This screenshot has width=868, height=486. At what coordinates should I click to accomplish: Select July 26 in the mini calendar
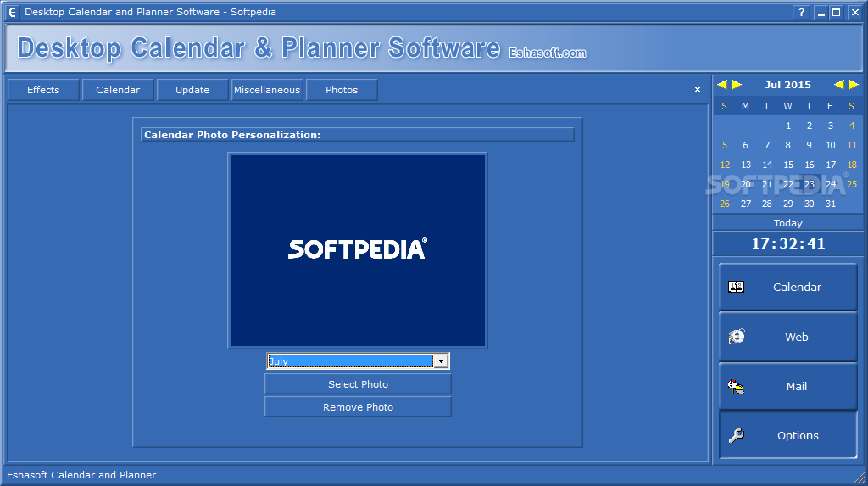[x=725, y=204]
